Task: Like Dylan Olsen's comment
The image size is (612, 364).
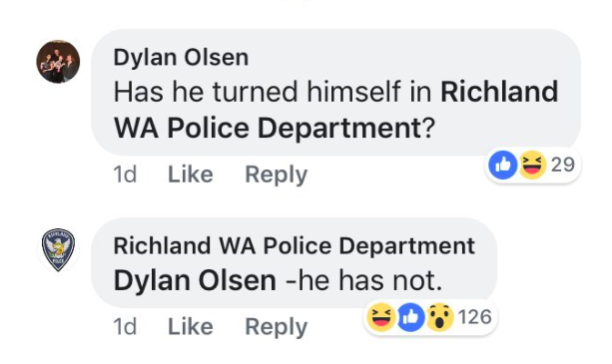Action: pos(191,174)
